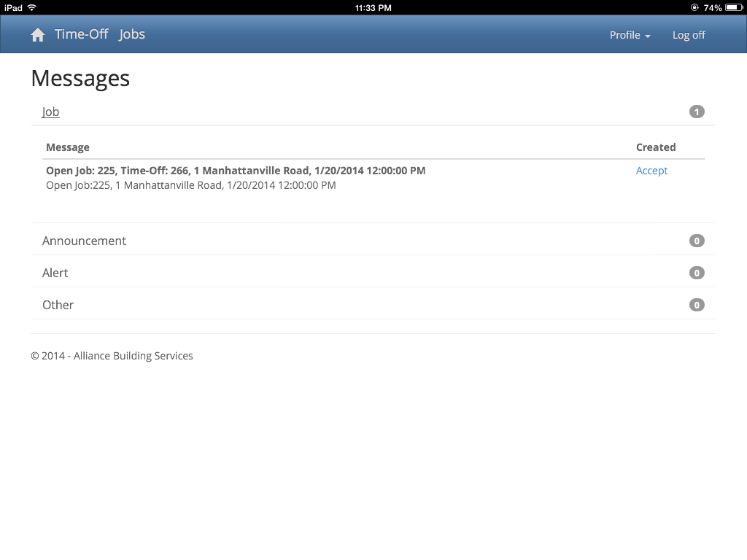The height and width of the screenshot is (560, 747).
Task: Click the Job count badge showing 1
Action: 697,112
